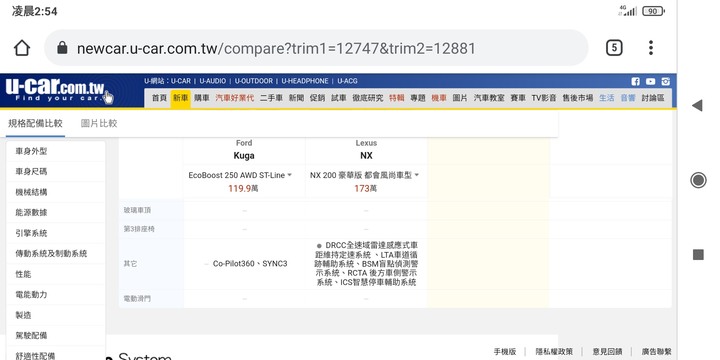This screenshot has width=720, height=360.
Task: Click the U-HEADPHONE network link
Action: coord(305,81)
